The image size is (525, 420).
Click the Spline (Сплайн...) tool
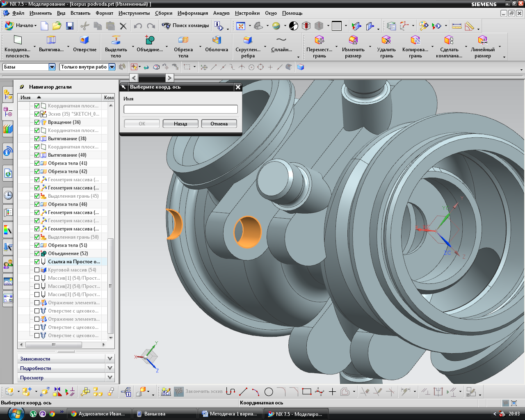(281, 43)
